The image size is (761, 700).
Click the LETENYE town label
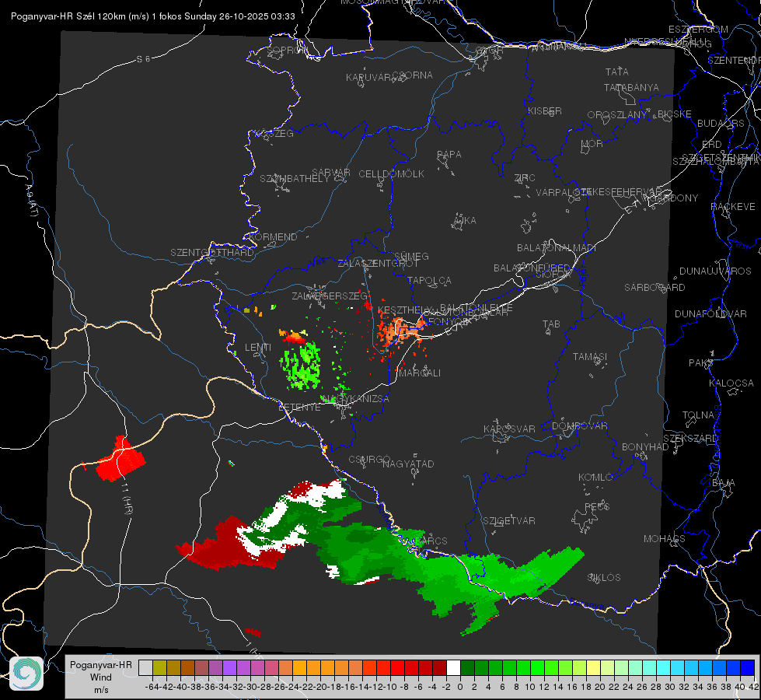(x=299, y=408)
